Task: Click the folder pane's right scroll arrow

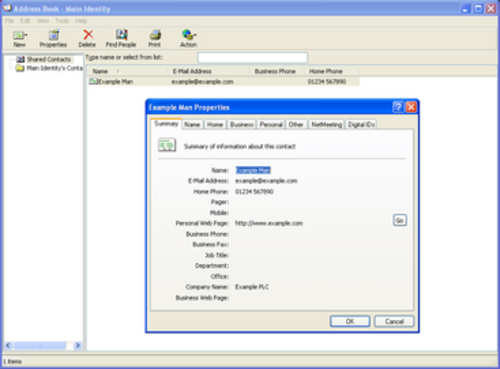Action: [78, 345]
